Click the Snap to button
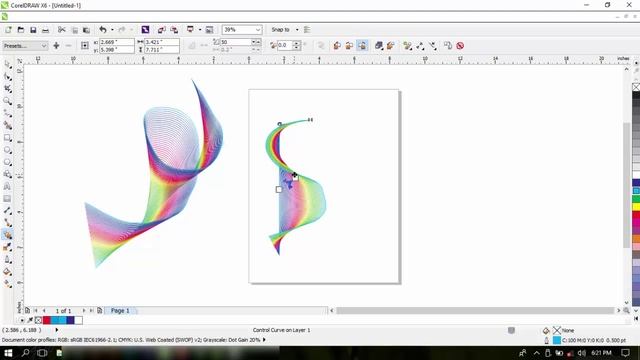The width and height of the screenshot is (640, 360). (280, 30)
